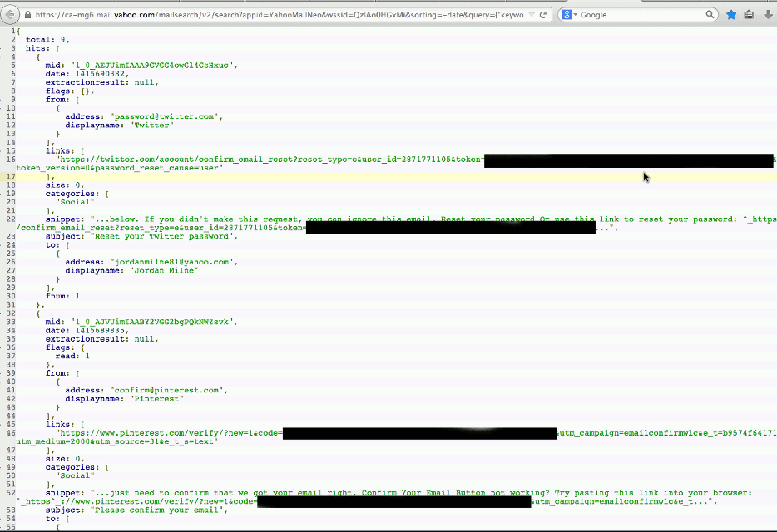Select "Social" category on line 20
Image resolution: width=777 pixels, height=532 pixels.
click(75, 202)
